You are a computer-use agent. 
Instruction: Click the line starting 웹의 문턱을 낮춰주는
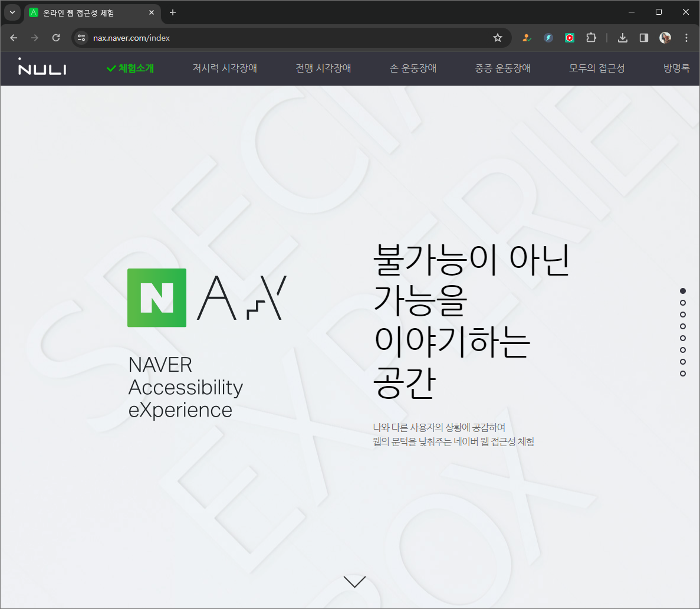[x=453, y=442]
